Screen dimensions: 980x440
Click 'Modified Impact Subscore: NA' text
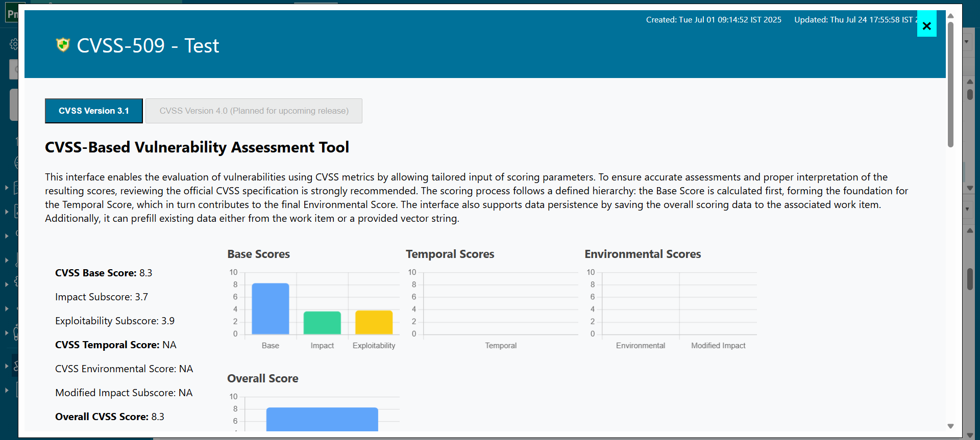124,393
